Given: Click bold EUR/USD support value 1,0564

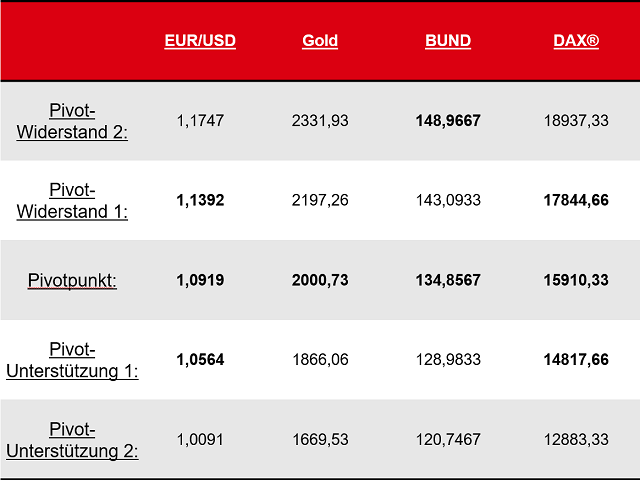Looking at the screenshot, I should point(200,360).
